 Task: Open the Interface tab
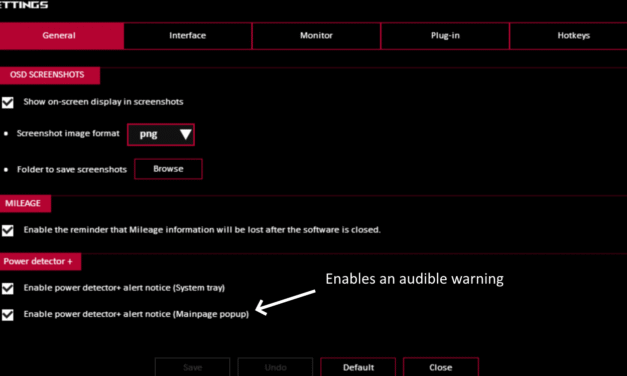tap(188, 36)
